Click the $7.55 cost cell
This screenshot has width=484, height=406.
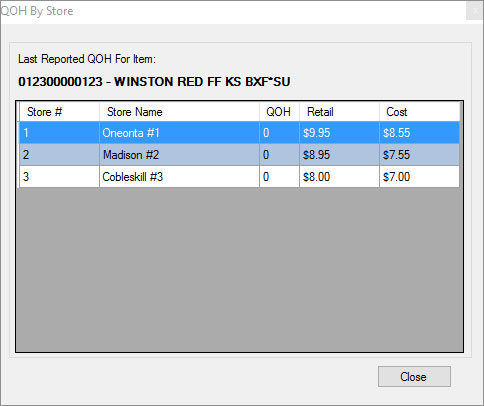419,155
